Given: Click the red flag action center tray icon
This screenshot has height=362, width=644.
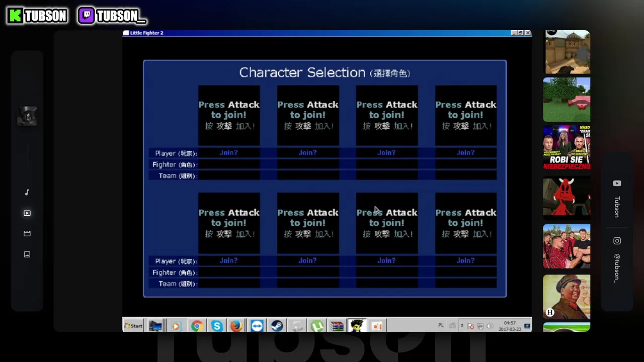Looking at the screenshot, I should coord(471,326).
